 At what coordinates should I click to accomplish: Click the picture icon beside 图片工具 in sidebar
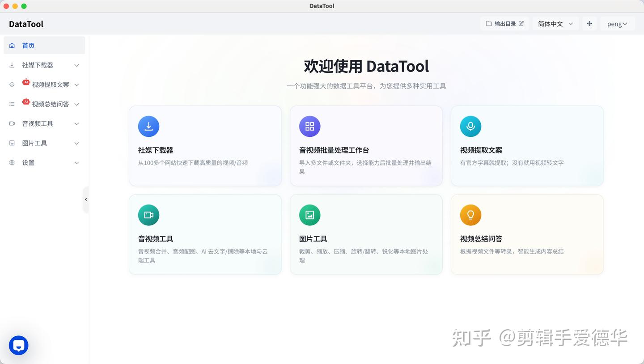(x=12, y=143)
